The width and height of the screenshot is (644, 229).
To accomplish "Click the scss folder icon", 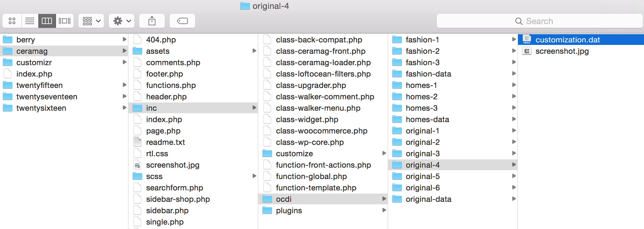I will tap(137, 176).
